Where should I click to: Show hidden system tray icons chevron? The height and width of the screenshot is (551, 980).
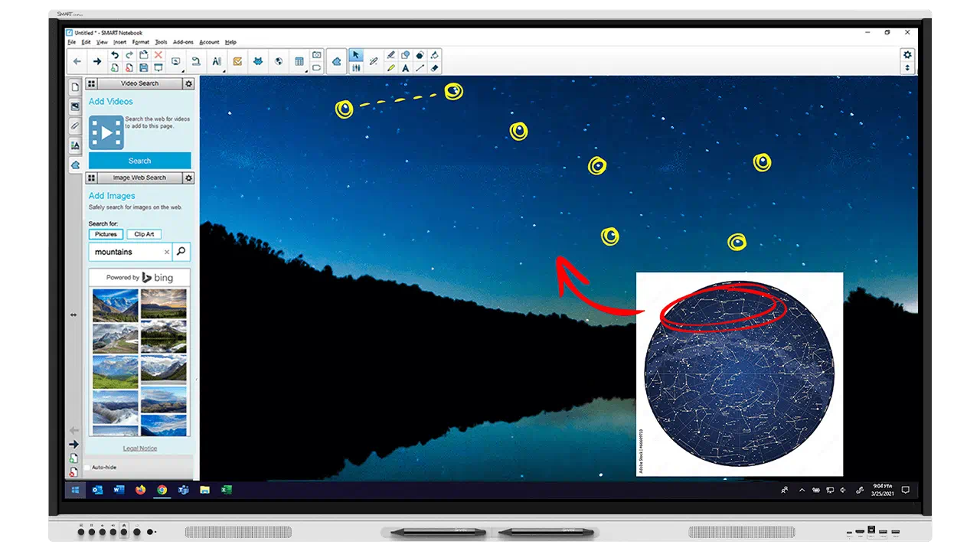pyautogui.click(x=802, y=490)
